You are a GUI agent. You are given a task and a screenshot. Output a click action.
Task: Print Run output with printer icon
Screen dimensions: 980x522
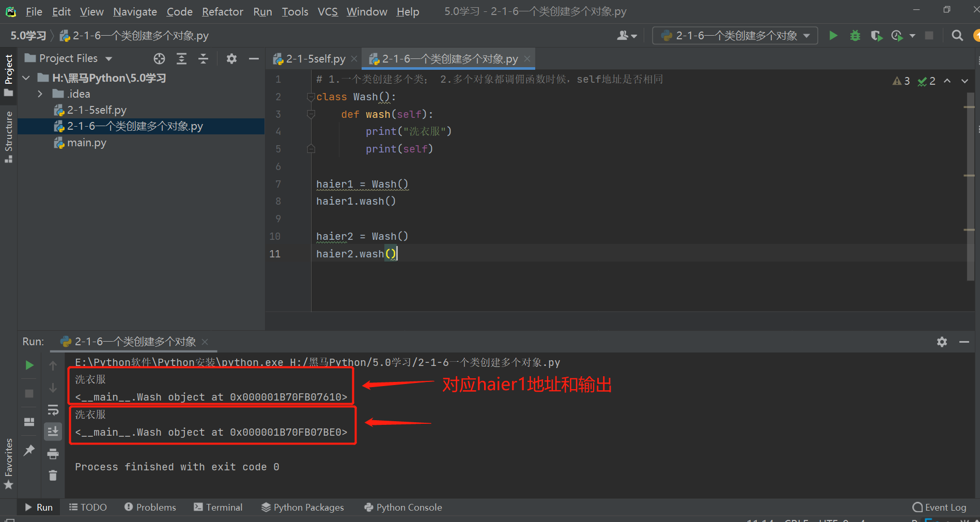tap(53, 454)
